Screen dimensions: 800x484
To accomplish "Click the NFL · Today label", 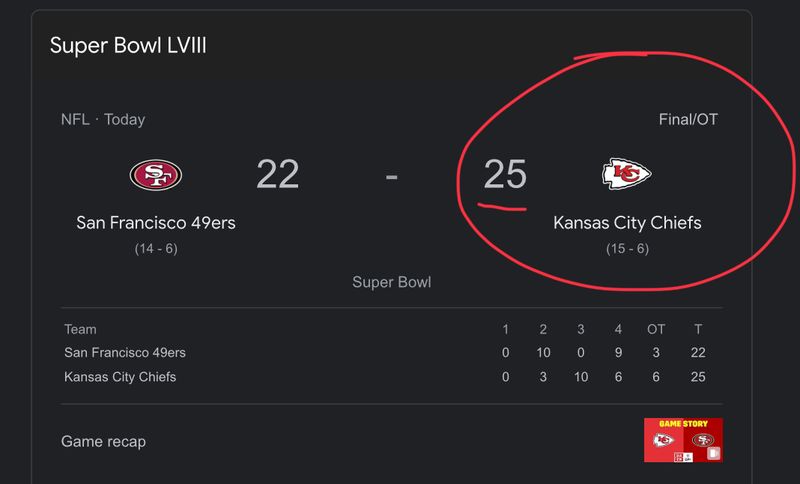I will [103, 120].
